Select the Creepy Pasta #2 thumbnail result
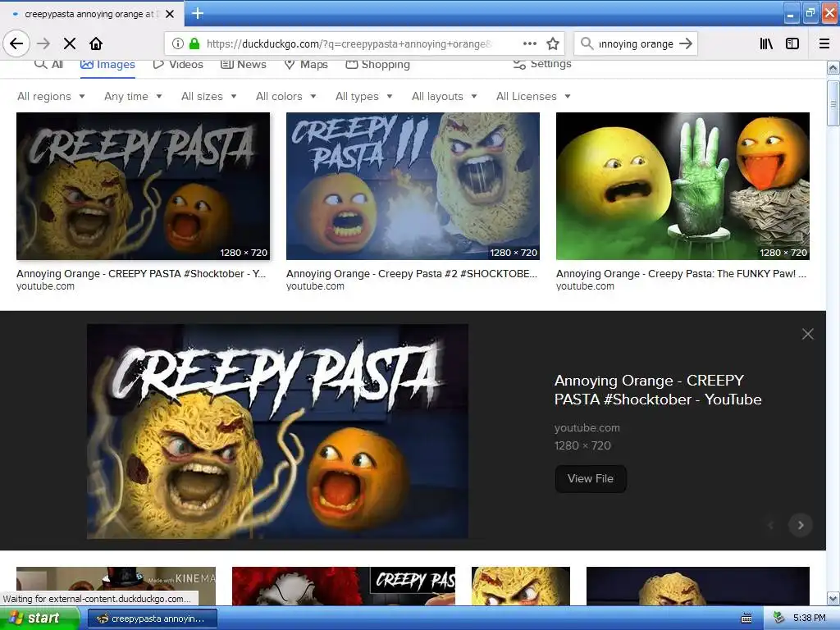 pos(413,186)
